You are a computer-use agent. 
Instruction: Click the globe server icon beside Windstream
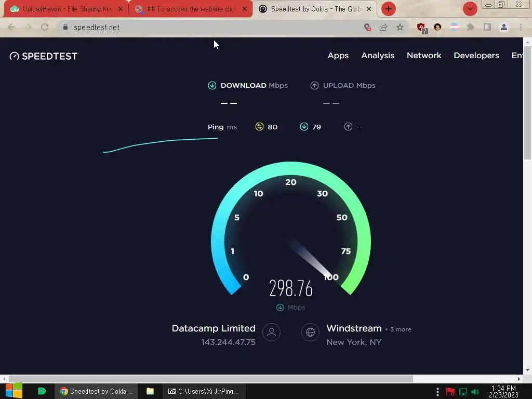(x=310, y=332)
